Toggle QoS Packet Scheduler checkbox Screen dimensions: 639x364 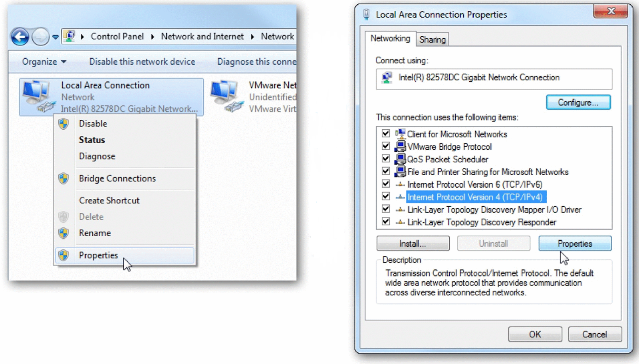click(x=386, y=159)
